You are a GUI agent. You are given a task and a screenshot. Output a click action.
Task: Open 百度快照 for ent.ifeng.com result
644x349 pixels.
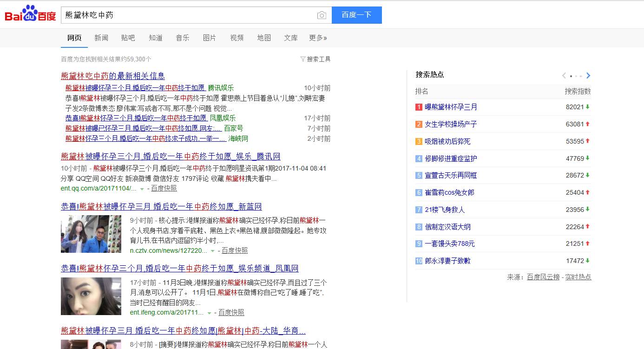(231, 312)
